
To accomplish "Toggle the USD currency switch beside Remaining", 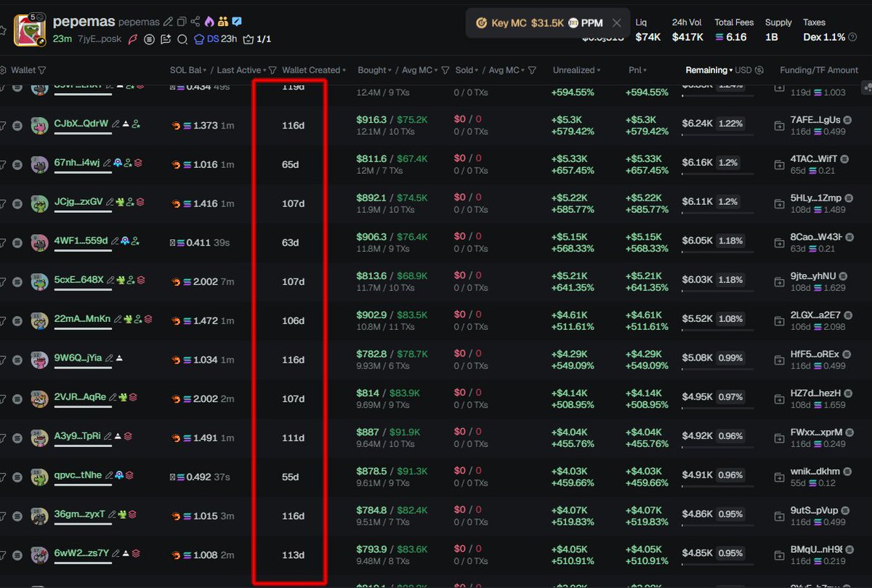I will 759,71.
